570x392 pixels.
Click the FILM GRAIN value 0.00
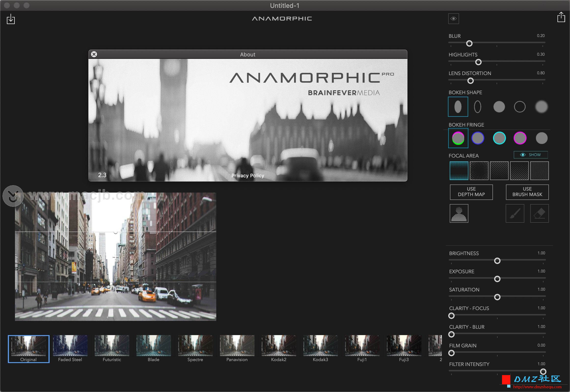pos(541,345)
